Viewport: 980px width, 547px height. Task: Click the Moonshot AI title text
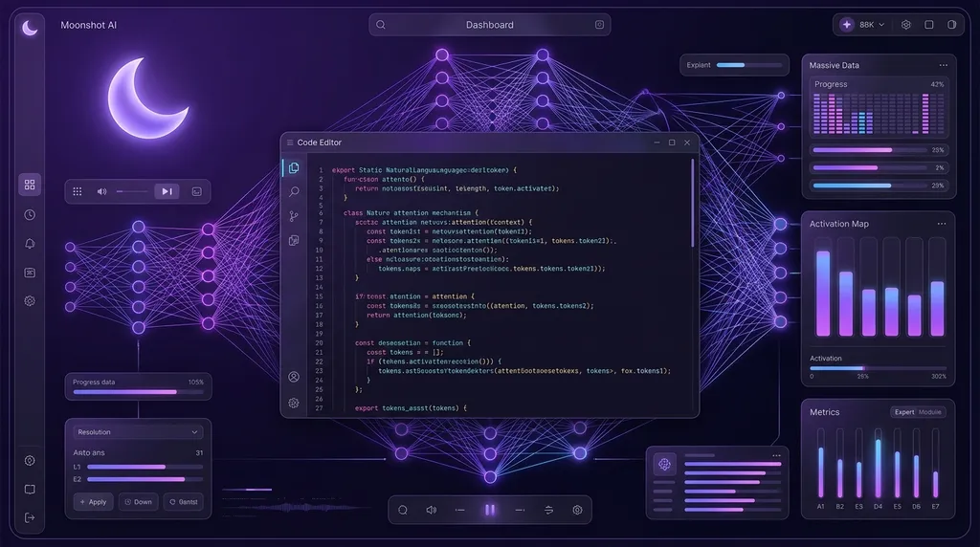(88, 25)
